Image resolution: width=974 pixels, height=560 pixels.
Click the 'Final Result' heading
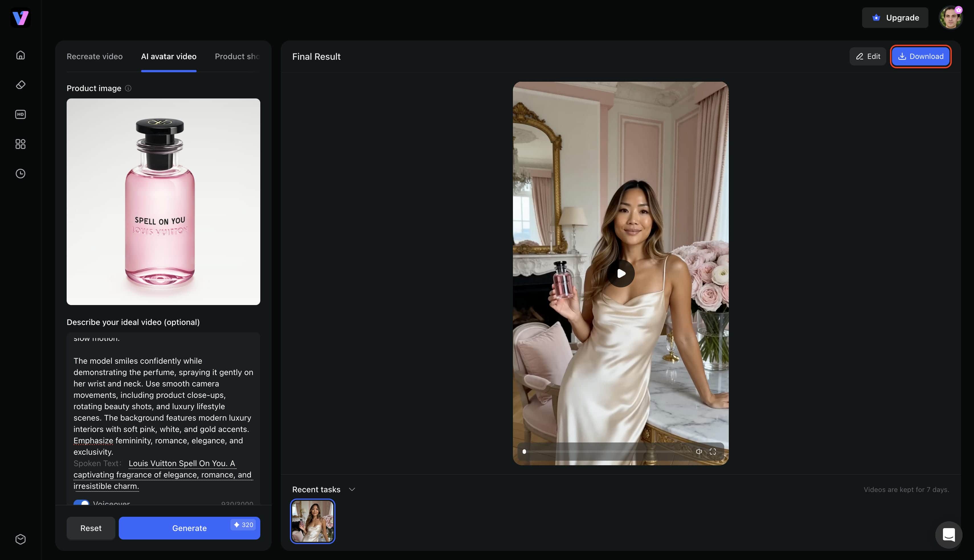tap(316, 57)
